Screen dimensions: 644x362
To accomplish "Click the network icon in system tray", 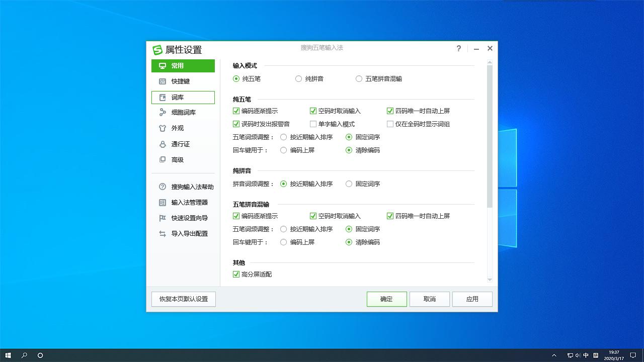I will [x=570, y=355].
